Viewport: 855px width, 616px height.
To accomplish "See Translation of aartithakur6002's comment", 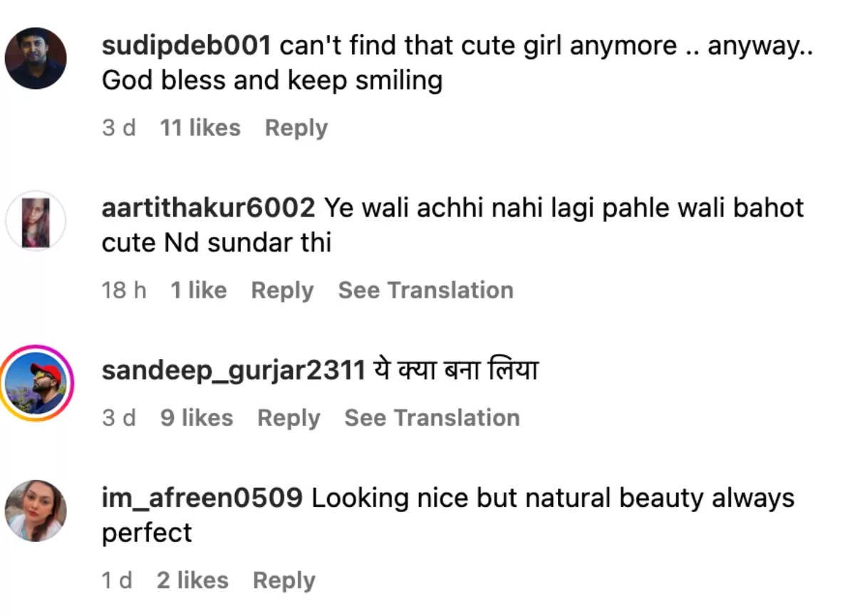I will [x=425, y=291].
